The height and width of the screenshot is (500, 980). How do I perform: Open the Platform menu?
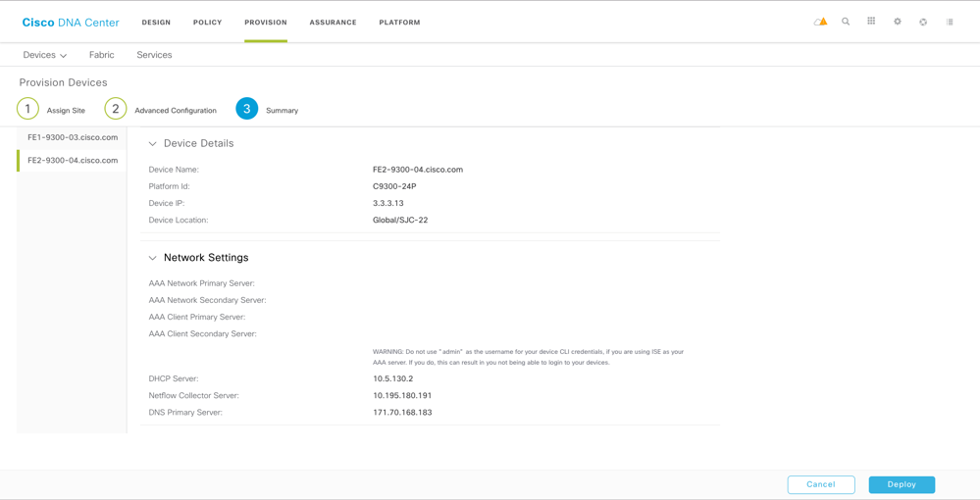[399, 23]
